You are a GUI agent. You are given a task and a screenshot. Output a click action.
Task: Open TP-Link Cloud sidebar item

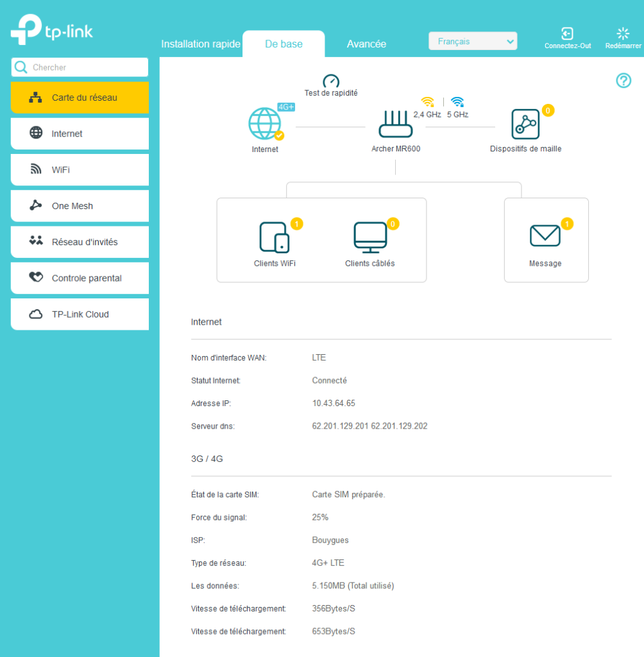[x=80, y=314]
